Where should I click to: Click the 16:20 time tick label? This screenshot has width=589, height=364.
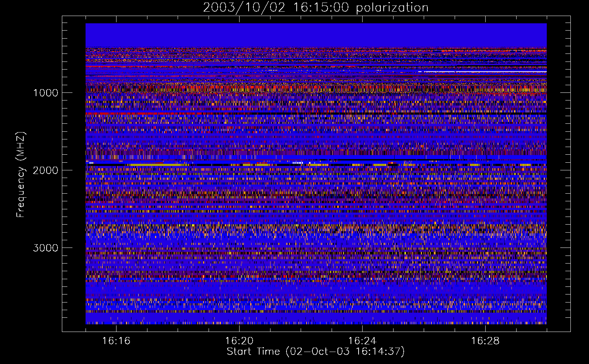click(x=239, y=341)
